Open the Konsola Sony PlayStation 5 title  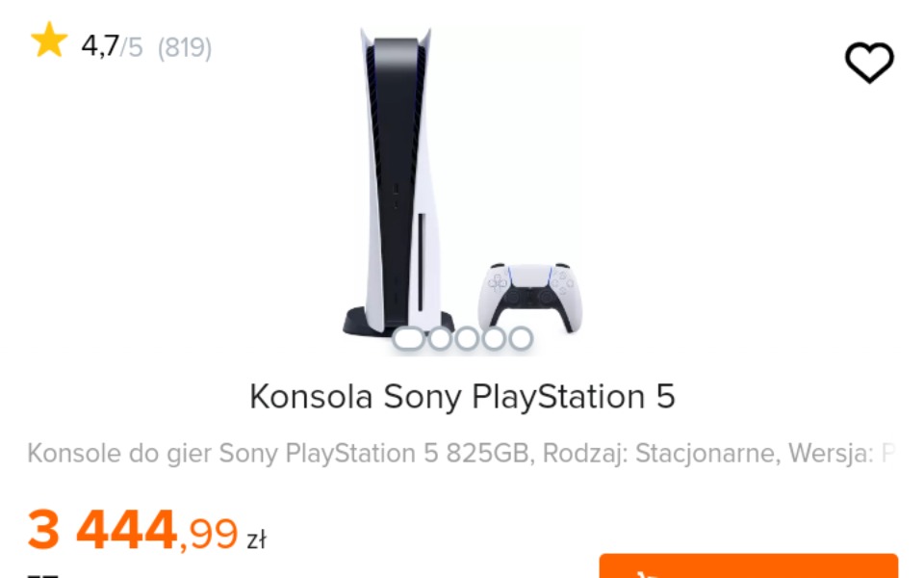(462, 397)
